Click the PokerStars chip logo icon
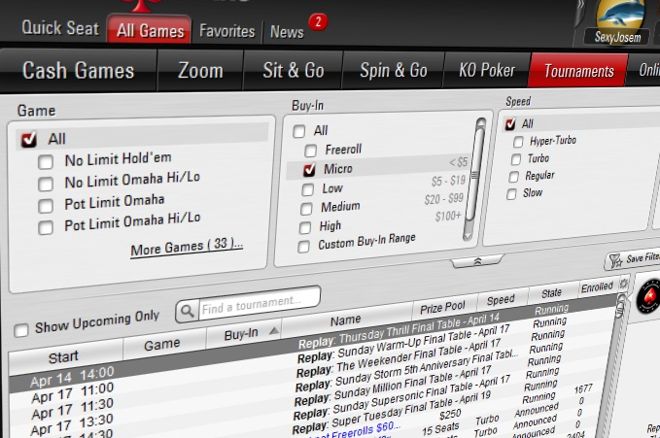The width and height of the screenshot is (660, 438). tap(648, 296)
